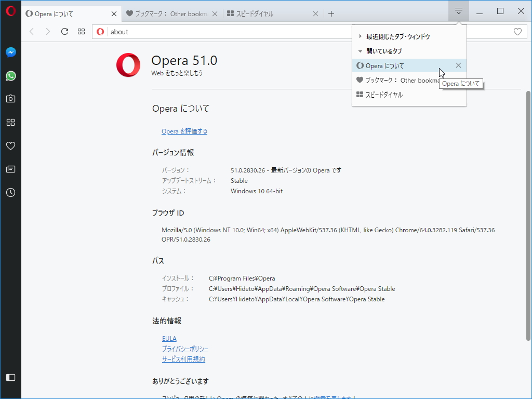Click the page vertical scrollbar
Image resolution: width=532 pixels, height=399 pixels.
coord(528,216)
